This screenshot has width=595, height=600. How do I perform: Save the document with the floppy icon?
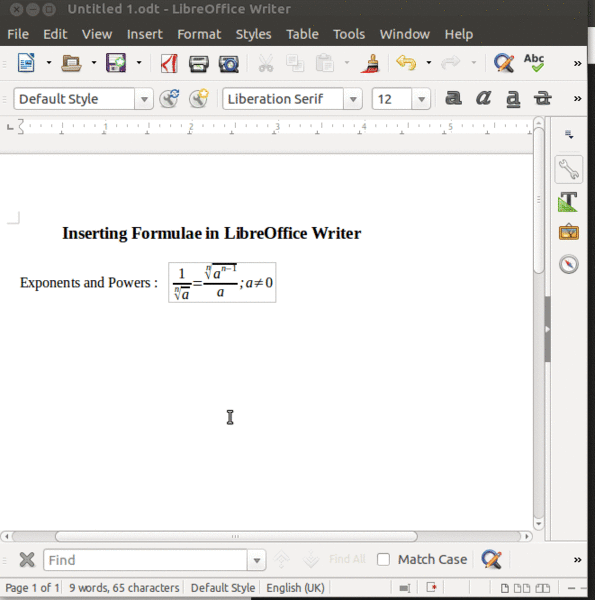point(116,63)
